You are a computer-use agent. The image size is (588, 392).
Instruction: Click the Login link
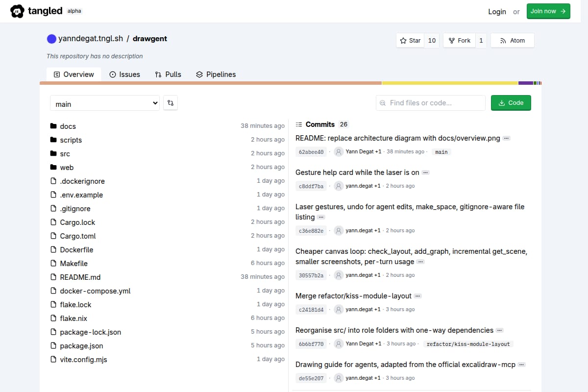pos(497,11)
